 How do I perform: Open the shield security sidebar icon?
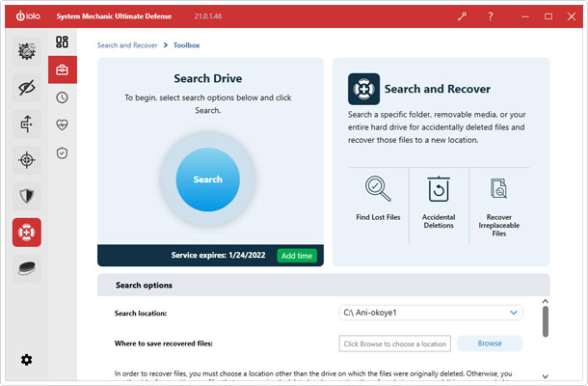click(27, 196)
